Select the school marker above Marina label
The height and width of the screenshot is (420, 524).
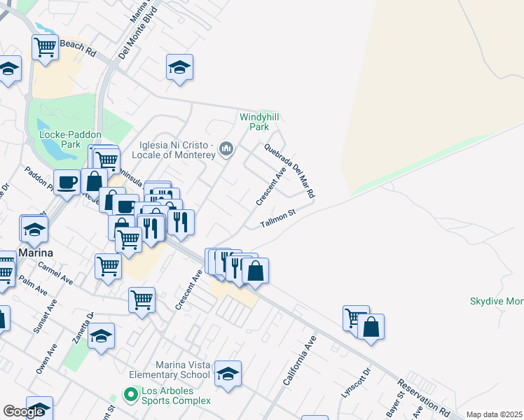pyautogui.click(x=35, y=230)
